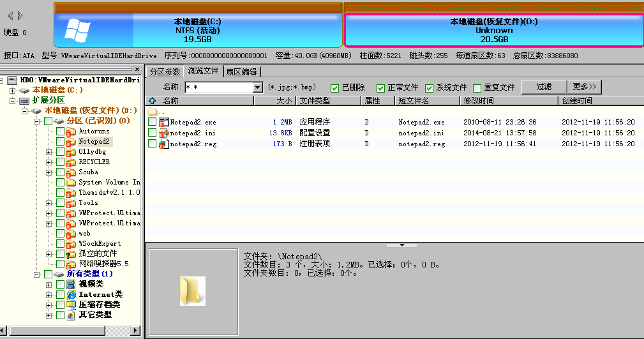Click next disk arrow above 硬盘 0

[x=20, y=15]
